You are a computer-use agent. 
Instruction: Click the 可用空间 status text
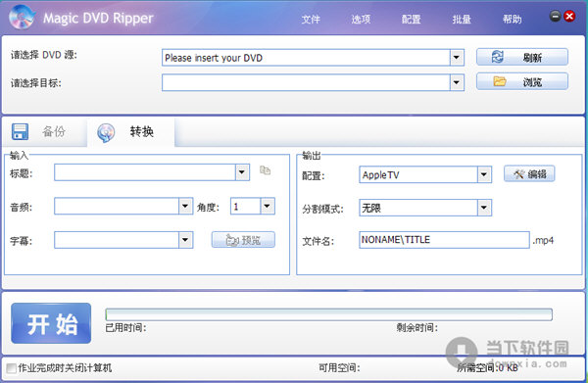[339, 368]
